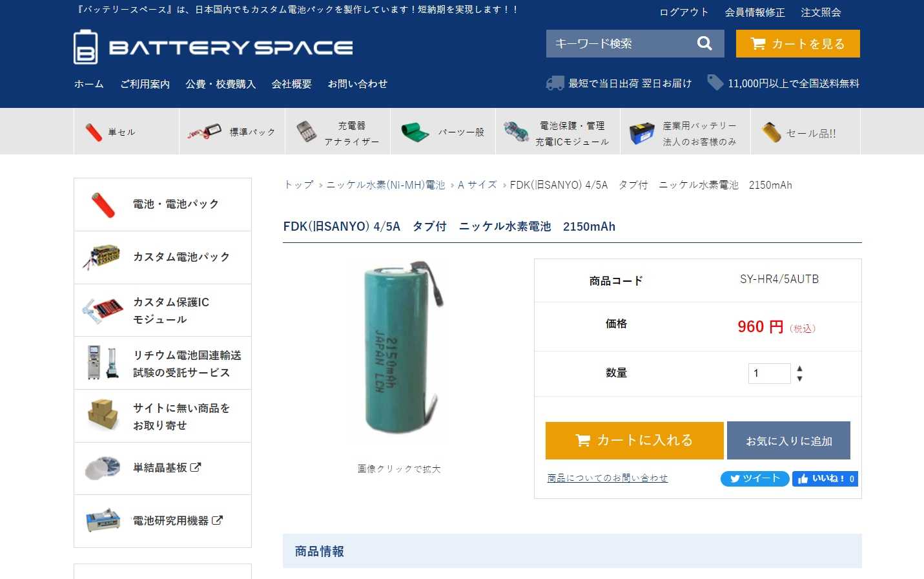Viewport: 924px width, 579px height.
Task: Open the 会社概要 menu item
Action: point(291,84)
